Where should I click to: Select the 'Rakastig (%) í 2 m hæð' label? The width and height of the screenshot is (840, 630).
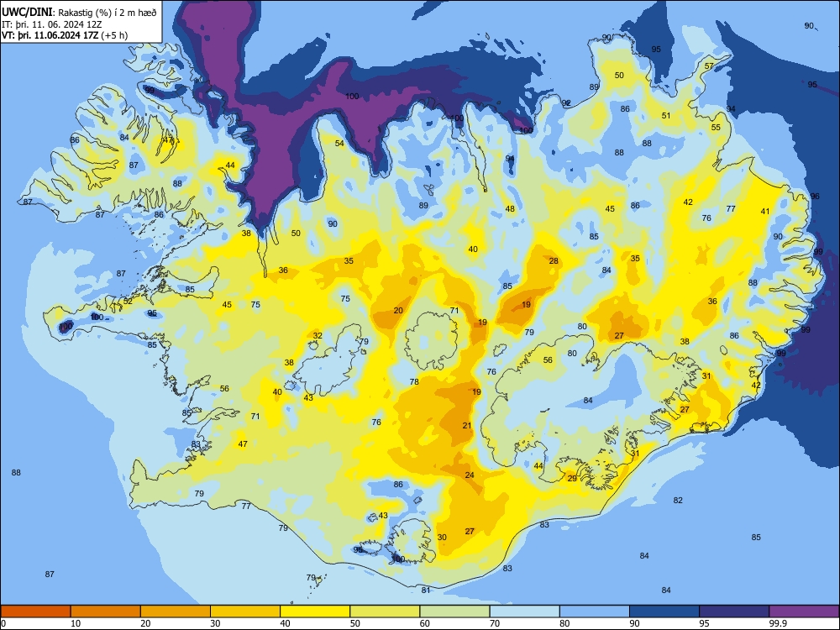[108, 13]
